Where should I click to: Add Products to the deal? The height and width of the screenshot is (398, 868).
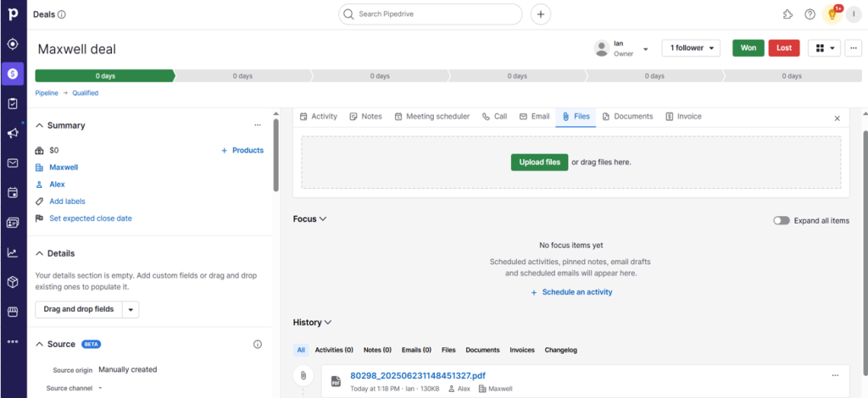coord(242,151)
